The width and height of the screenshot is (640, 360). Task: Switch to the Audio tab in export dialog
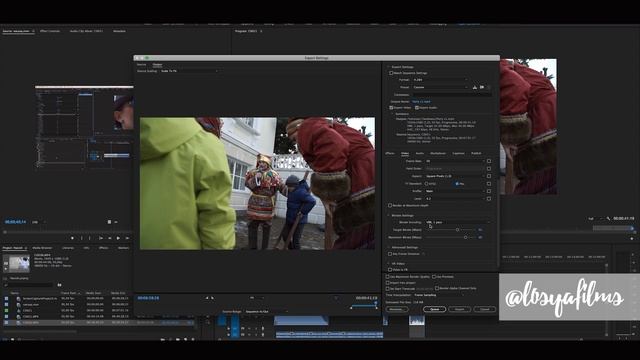coord(420,153)
